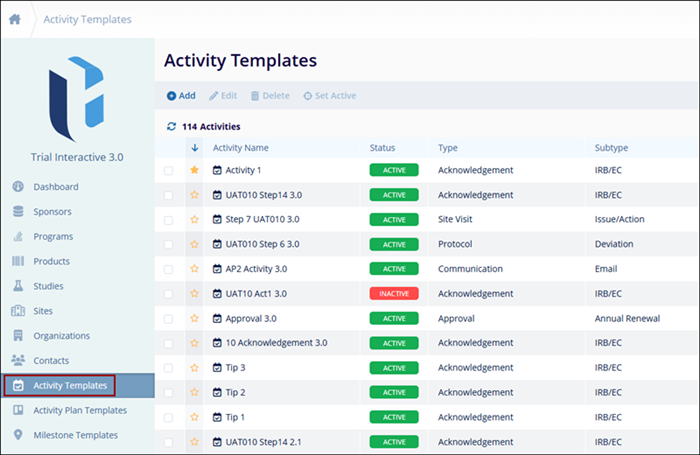Go to Activity Plan Templates

(79, 410)
